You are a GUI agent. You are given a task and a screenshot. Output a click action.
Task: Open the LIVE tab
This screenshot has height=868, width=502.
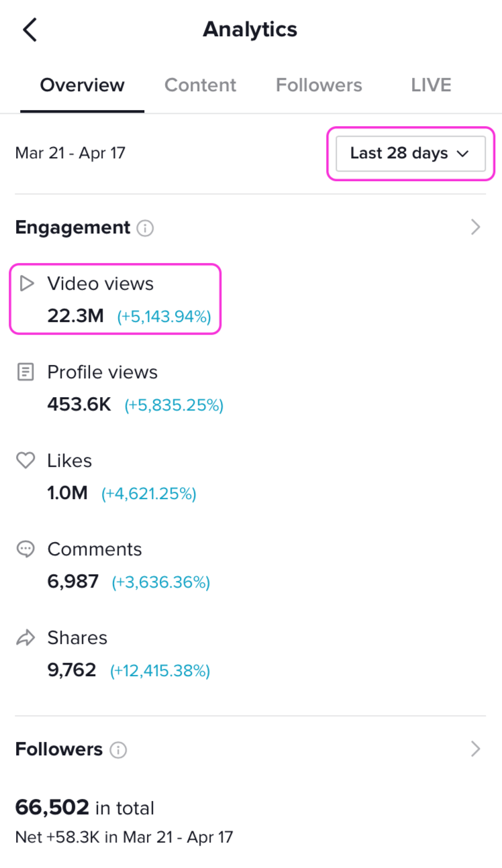(x=431, y=85)
